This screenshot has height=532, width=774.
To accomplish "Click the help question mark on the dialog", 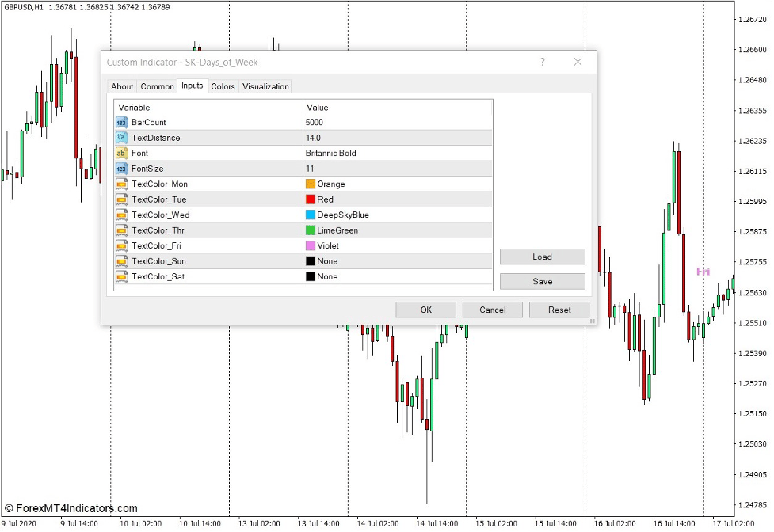I will (x=542, y=62).
